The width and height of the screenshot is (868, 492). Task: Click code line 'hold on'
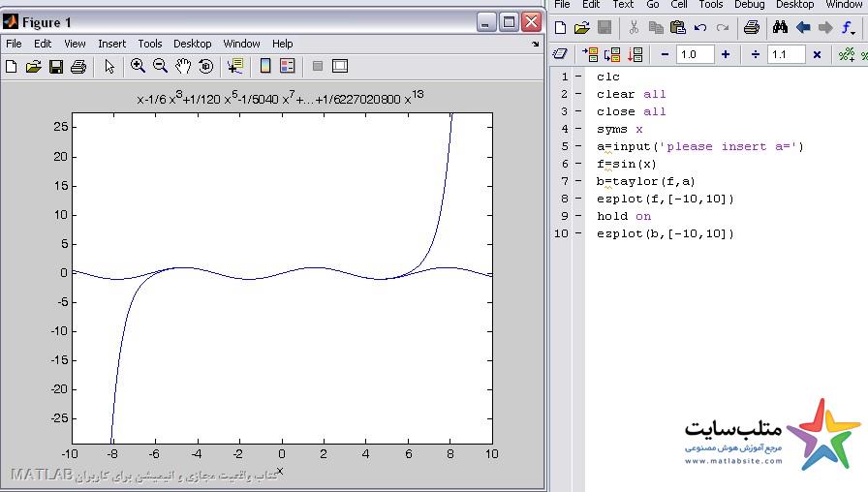(x=624, y=216)
